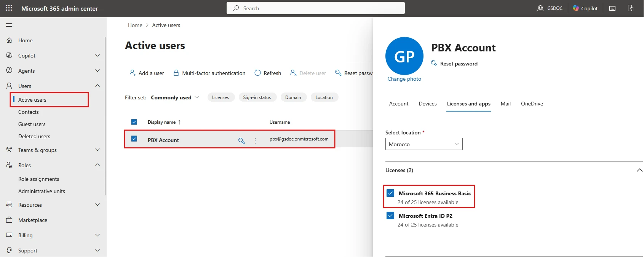Open the Commonly used filter set dropdown
Screen dimensions: 644x257
(x=175, y=97)
